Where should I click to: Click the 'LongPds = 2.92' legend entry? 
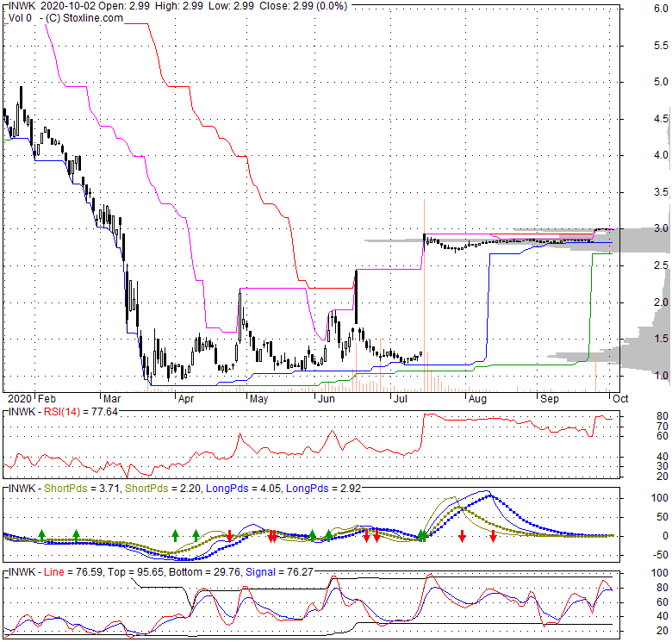coord(324,489)
